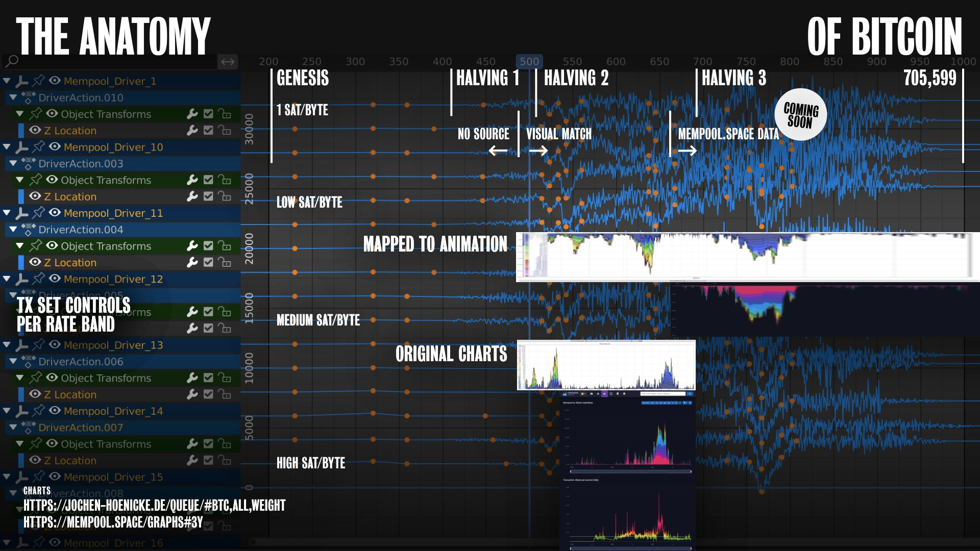Open wrench modifiers on Object Transforms under DriverAction.006
The height and width of the screenshot is (551, 980).
[192, 378]
